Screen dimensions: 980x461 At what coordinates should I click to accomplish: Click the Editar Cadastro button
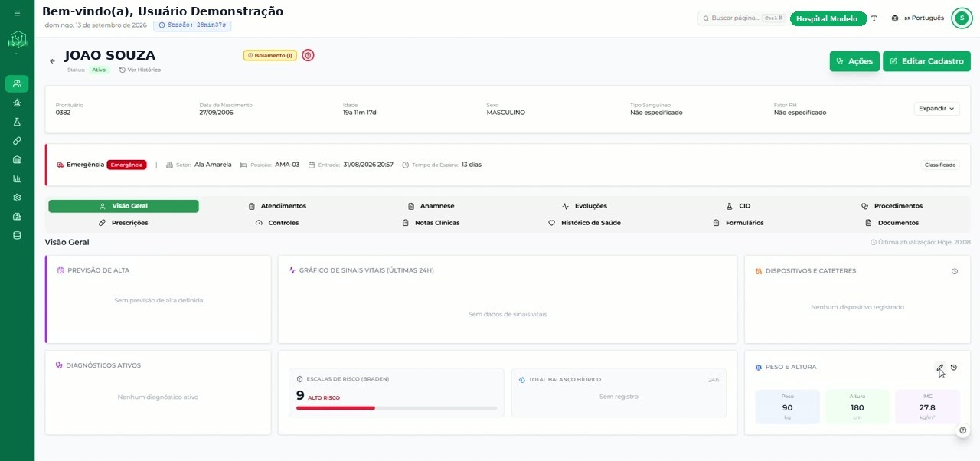(x=926, y=61)
